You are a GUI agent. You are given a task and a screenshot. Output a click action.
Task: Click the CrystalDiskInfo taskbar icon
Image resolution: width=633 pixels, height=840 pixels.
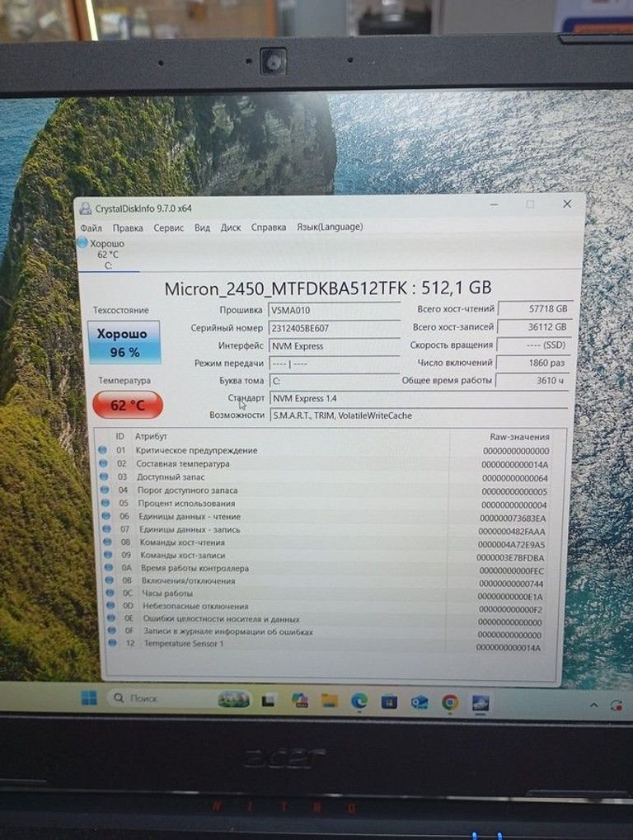(480, 703)
